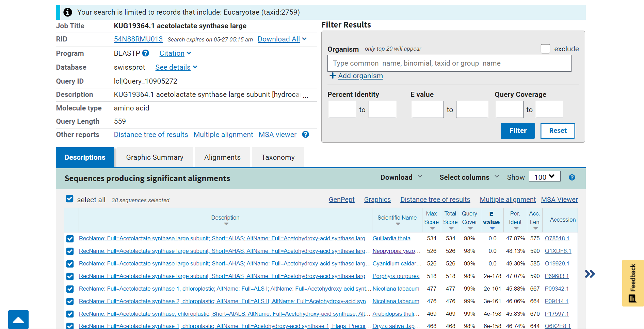Click the Query Coverage minimum field
This screenshot has width=644, height=329.
[x=510, y=109]
